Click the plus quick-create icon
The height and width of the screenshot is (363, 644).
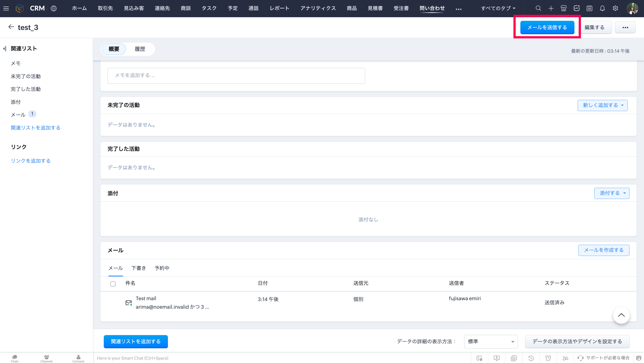(551, 8)
